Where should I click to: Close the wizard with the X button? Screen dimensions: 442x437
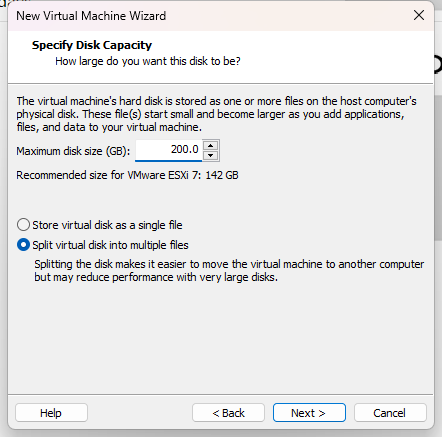tap(419, 15)
